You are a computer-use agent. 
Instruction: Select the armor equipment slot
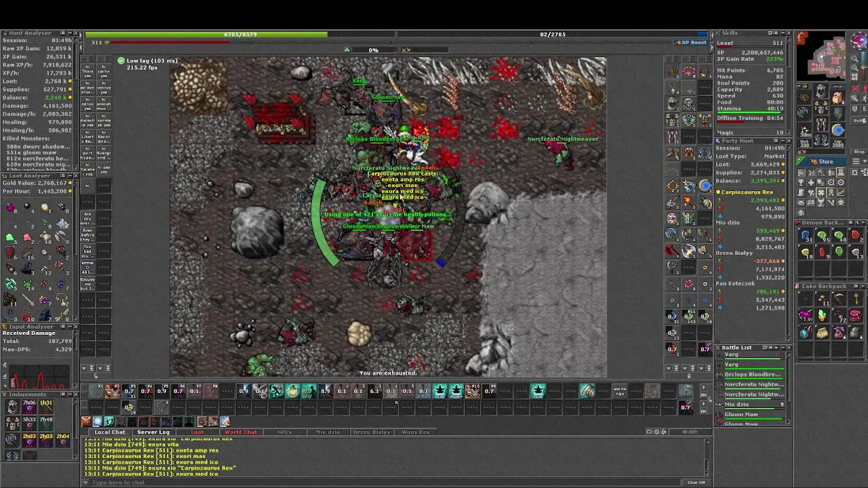click(821, 106)
